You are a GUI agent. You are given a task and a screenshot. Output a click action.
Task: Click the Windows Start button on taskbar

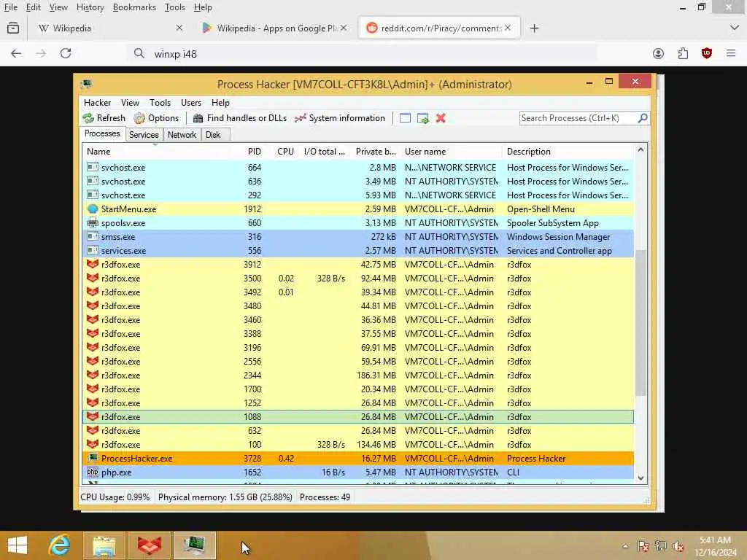point(18,545)
